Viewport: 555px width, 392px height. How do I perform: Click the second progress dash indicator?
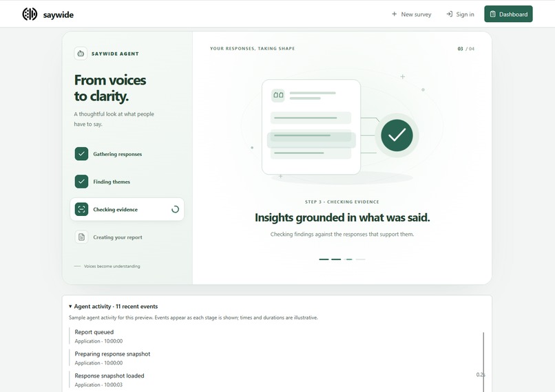(336, 259)
